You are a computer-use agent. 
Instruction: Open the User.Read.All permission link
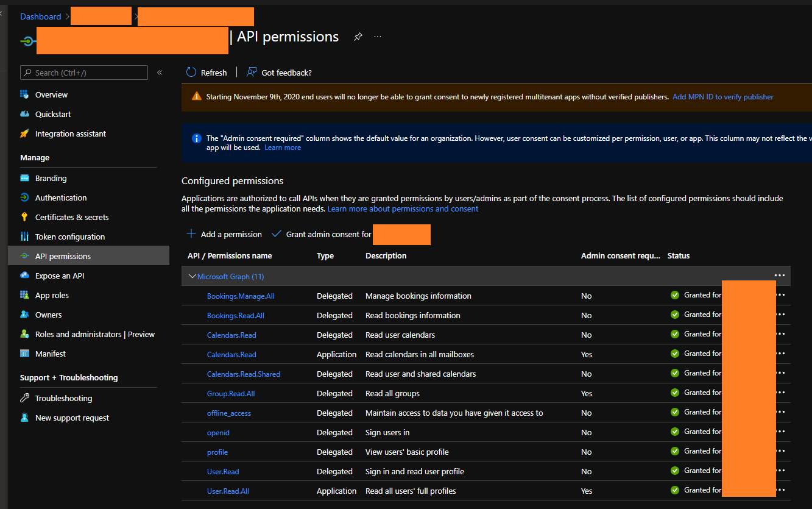[228, 491]
